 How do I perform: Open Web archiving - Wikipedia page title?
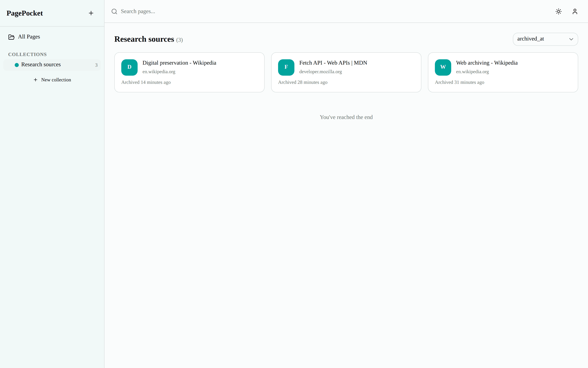(x=487, y=63)
